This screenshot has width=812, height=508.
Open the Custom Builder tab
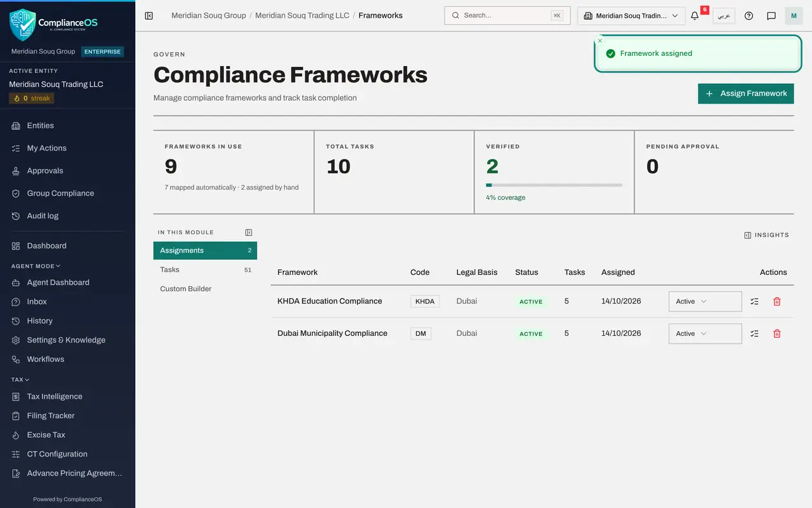(x=205, y=289)
